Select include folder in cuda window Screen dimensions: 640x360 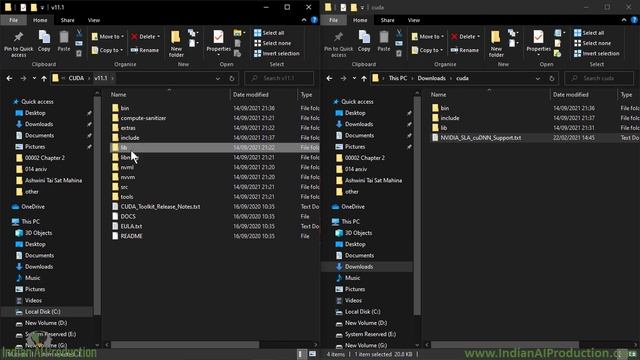point(450,118)
